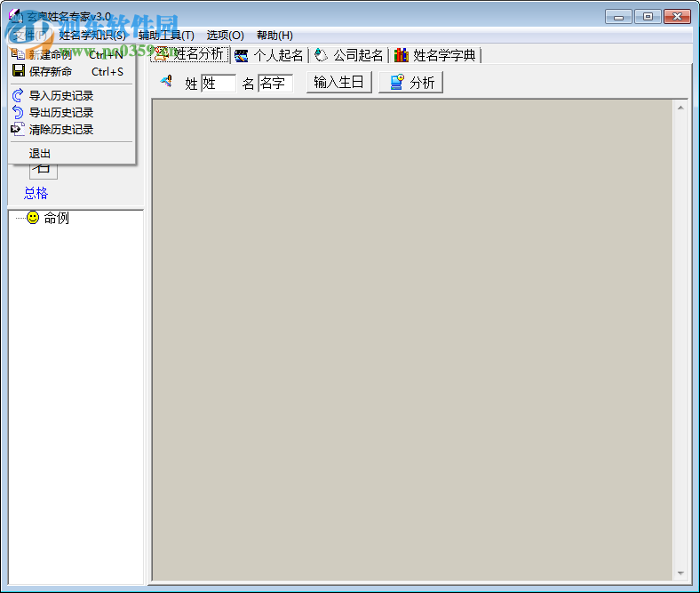Screen dimensions: 700x593
Task: Click the import arrow icon beside 导入历史记录
Action: [18, 95]
